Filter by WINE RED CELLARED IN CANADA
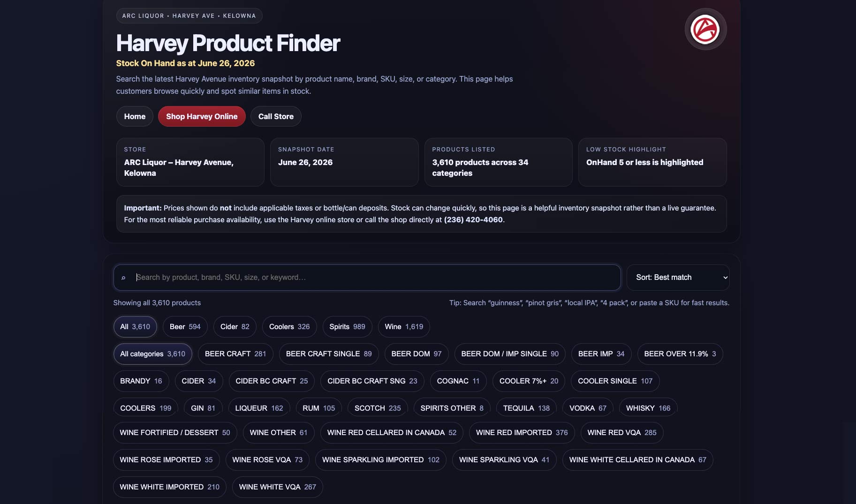 tap(392, 433)
